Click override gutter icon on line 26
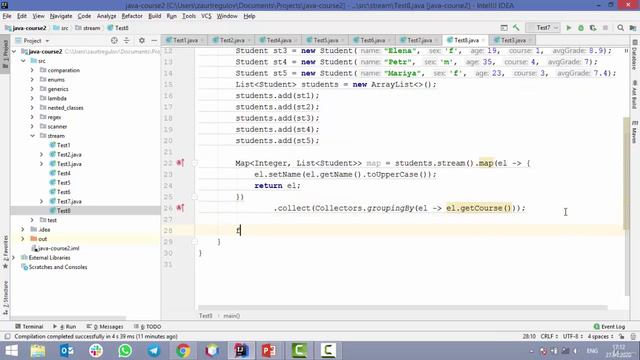Viewport: 640px width, 360px height. click(x=180, y=208)
